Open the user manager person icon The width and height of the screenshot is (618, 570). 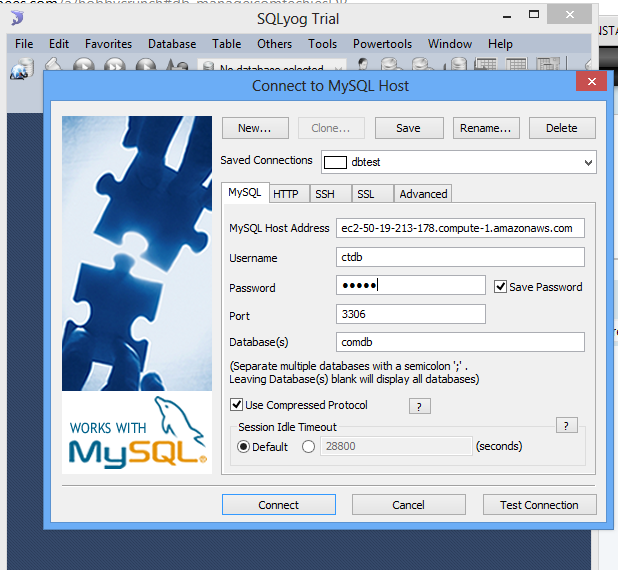[363, 64]
